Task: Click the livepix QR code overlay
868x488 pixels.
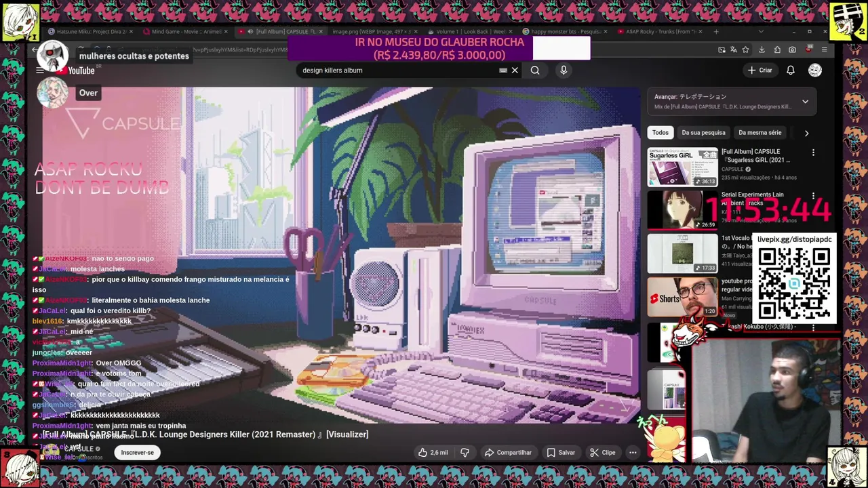Action: (794, 284)
